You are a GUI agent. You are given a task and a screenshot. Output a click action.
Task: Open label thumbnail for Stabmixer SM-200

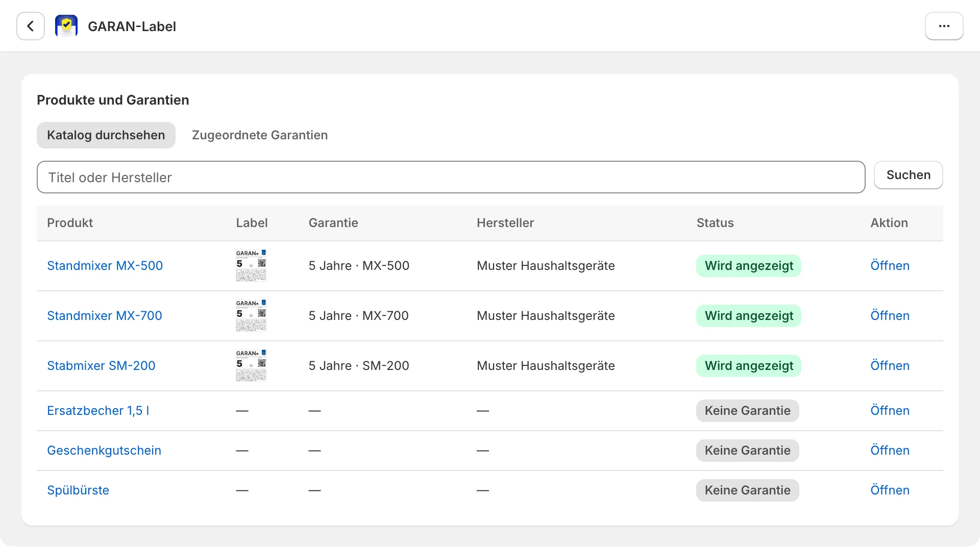[x=251, y=365]
